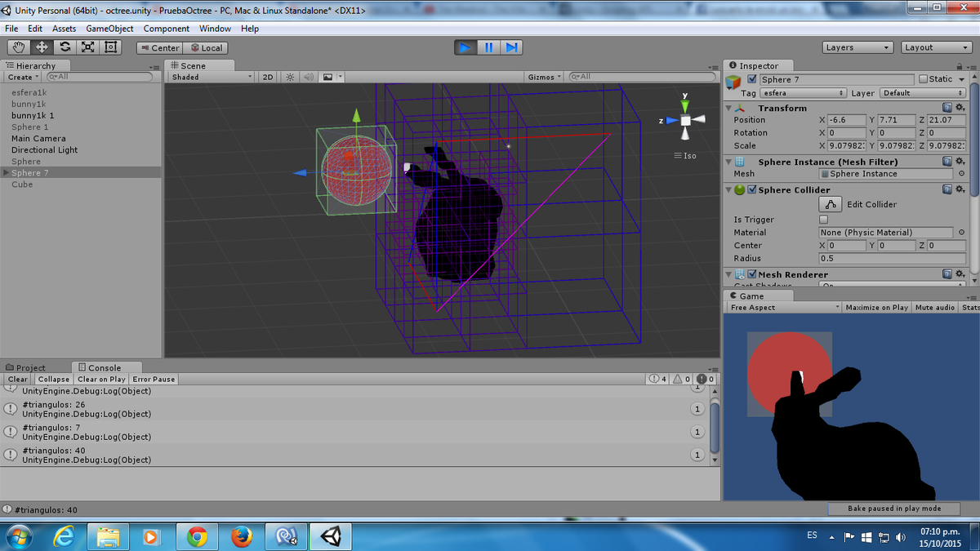Viewport: 980px width, 551px height.
Task: Open Transform component gear menu
Action: pos(960,108)
